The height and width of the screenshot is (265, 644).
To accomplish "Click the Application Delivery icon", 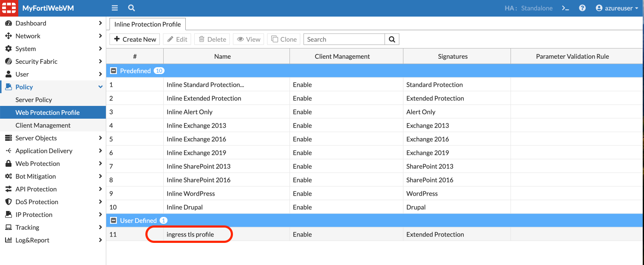I will [x=9, y=151].
